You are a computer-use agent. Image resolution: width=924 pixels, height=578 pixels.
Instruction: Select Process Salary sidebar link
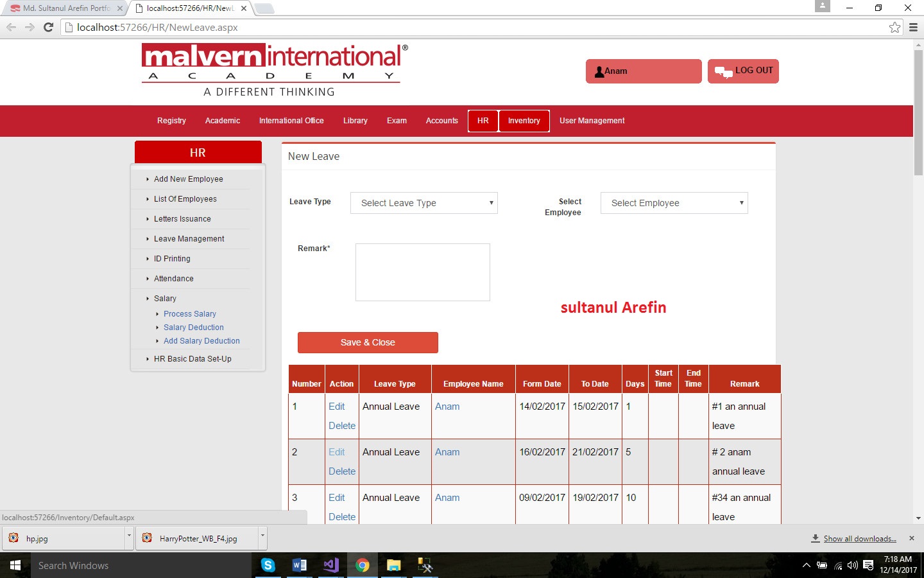189,314
